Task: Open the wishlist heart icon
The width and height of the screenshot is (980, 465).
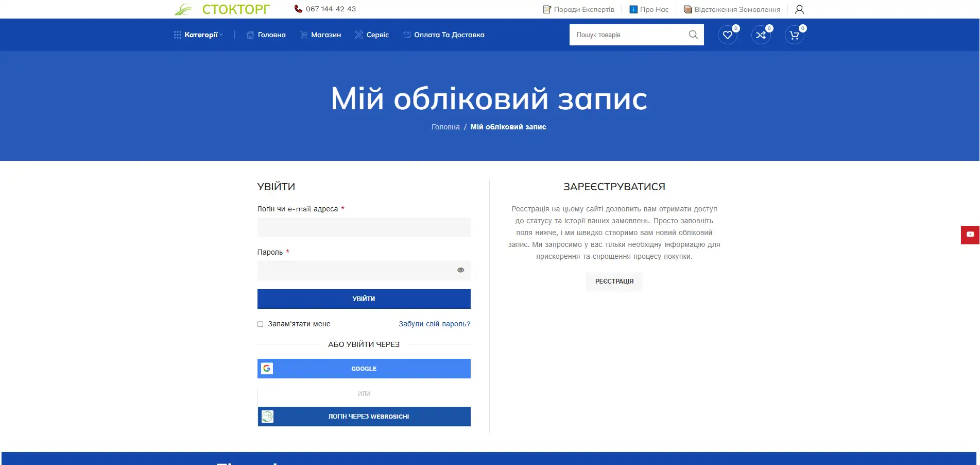Action: coord(728,35)
